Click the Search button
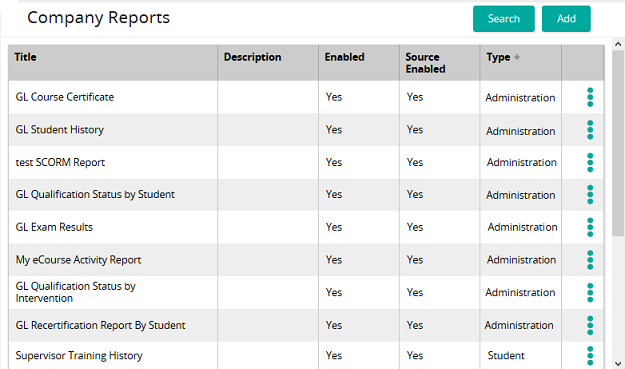 [x=504, y=19]
